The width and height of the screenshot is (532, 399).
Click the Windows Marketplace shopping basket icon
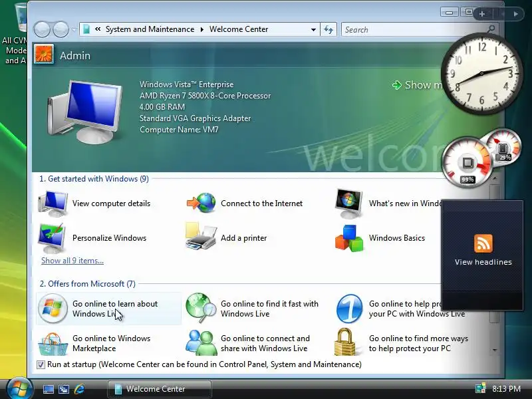pos(53,344)
